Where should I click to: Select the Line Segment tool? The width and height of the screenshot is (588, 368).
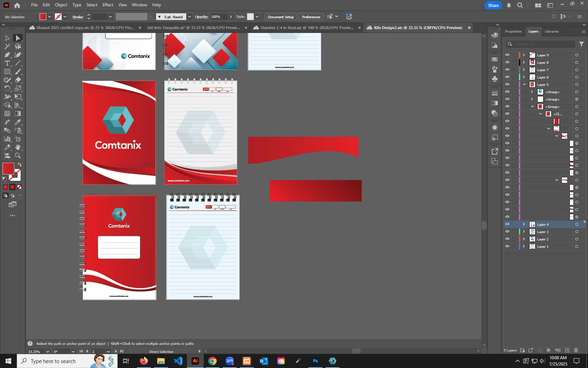coord(18,63)
